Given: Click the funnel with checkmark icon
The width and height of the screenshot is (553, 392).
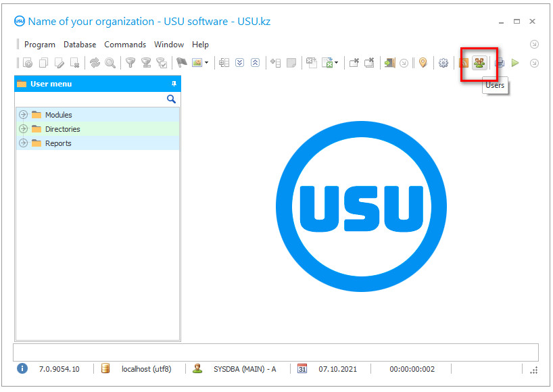Looking at the screenshot, I should [x=162, y=63].
